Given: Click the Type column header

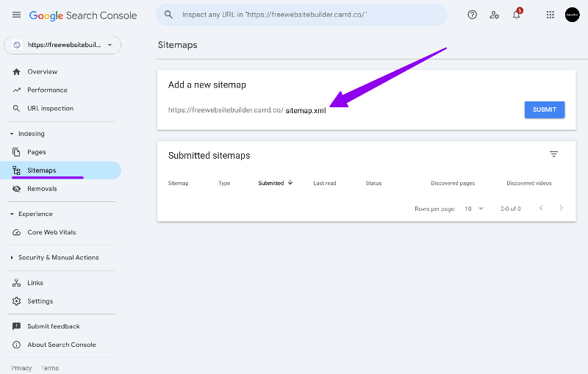Looking at the screenshot, I should (224, 183).
